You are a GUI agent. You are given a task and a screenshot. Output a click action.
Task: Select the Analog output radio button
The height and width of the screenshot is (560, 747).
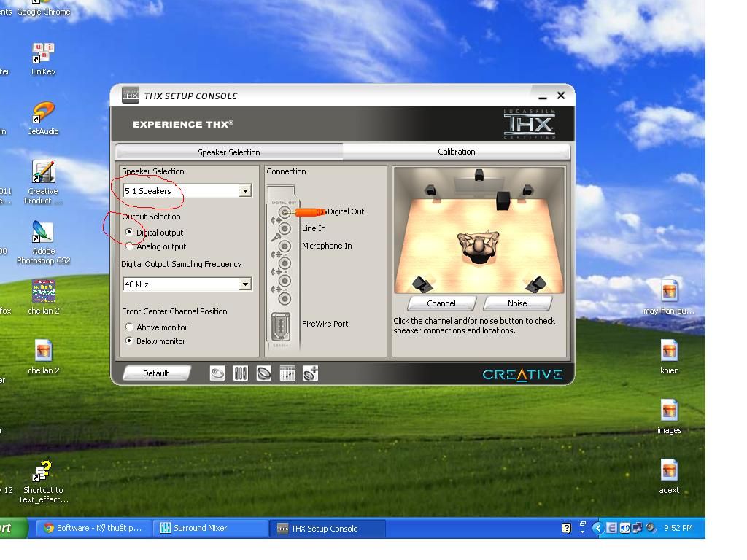tap(129, 246)
